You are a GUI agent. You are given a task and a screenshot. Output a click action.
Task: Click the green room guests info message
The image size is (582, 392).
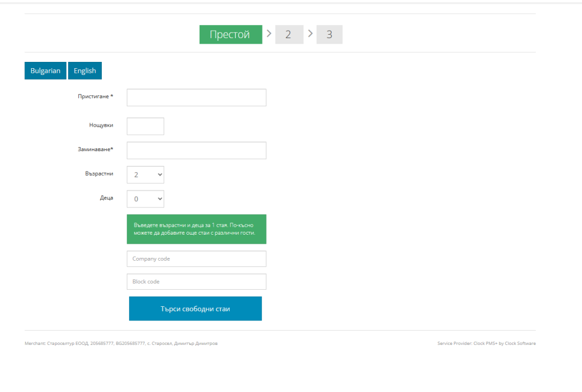196,229
